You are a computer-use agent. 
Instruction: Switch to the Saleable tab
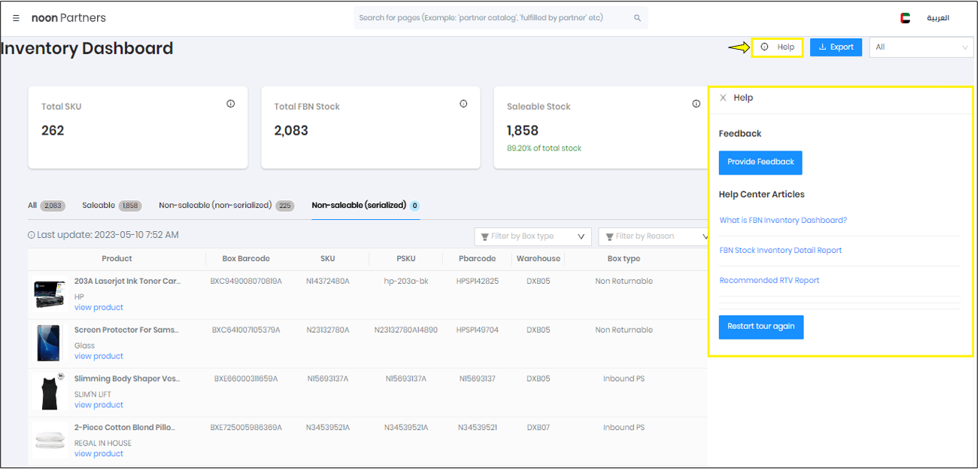[x=111, y=206]
